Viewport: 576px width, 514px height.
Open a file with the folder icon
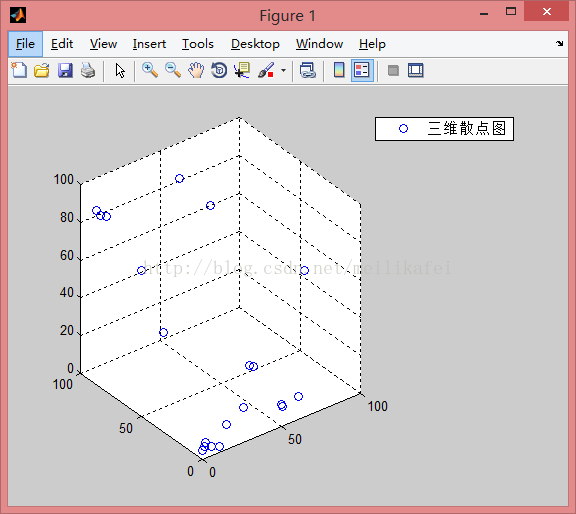tap(42, 70)
